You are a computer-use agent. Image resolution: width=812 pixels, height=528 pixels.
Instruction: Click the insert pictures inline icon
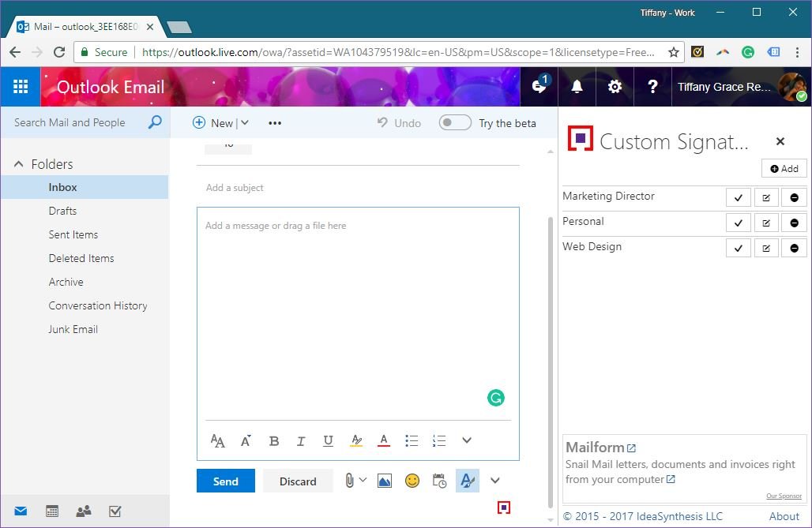tap(385, 481)
